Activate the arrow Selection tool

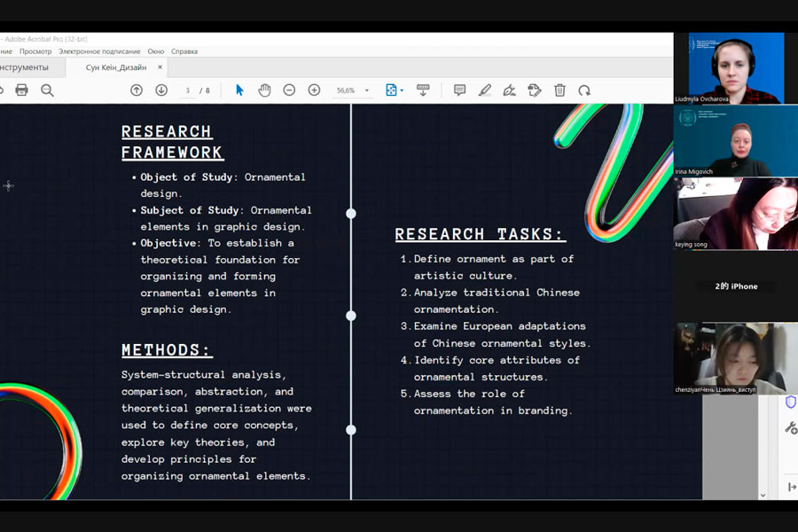tap(239, 90)
